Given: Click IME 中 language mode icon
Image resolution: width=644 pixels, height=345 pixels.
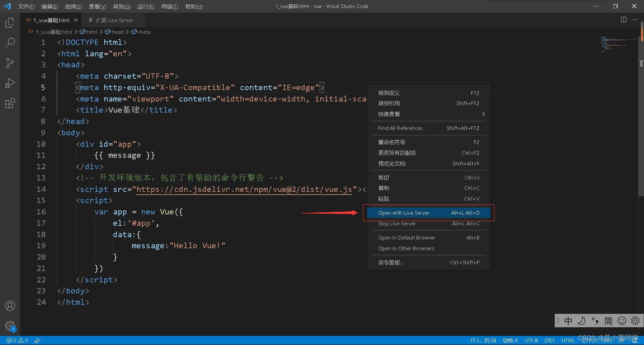Looking at the screenshot, I should pos(568,321).
